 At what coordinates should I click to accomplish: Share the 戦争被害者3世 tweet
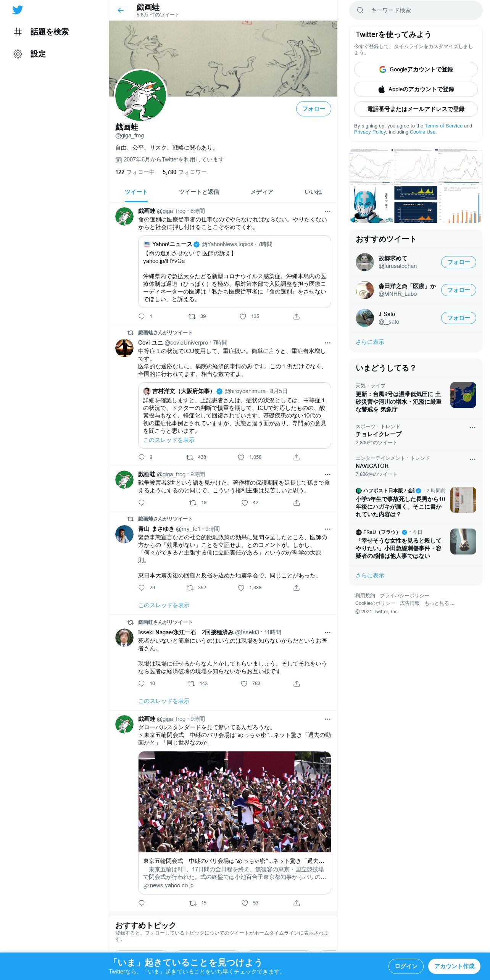(297, 503)
